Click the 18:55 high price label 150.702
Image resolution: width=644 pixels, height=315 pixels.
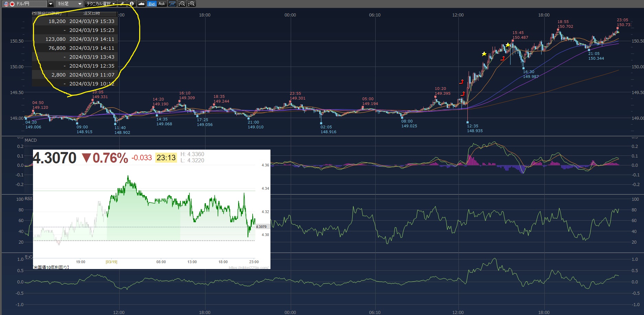565,26
